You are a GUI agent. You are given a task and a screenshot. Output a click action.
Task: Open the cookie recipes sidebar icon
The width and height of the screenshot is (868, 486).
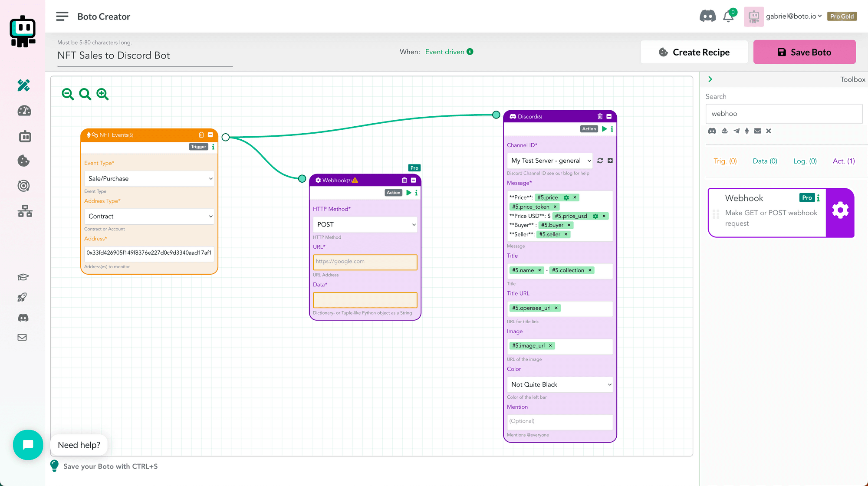click(23, 161)
